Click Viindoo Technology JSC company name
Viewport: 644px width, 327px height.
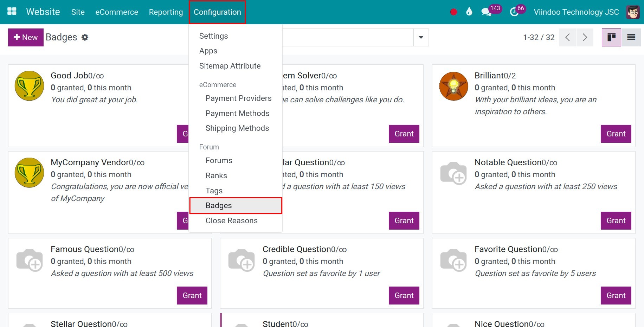[576, 12]
